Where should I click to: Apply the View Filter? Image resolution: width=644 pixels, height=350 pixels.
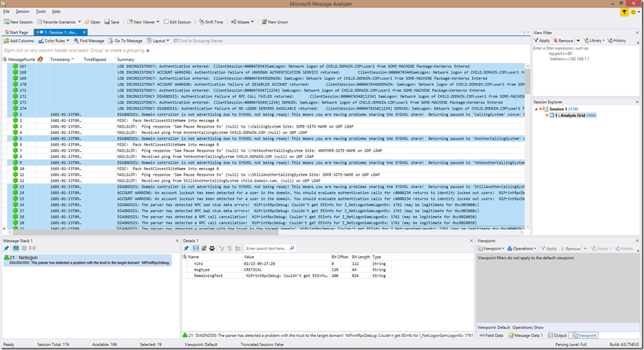click(542, 41)
